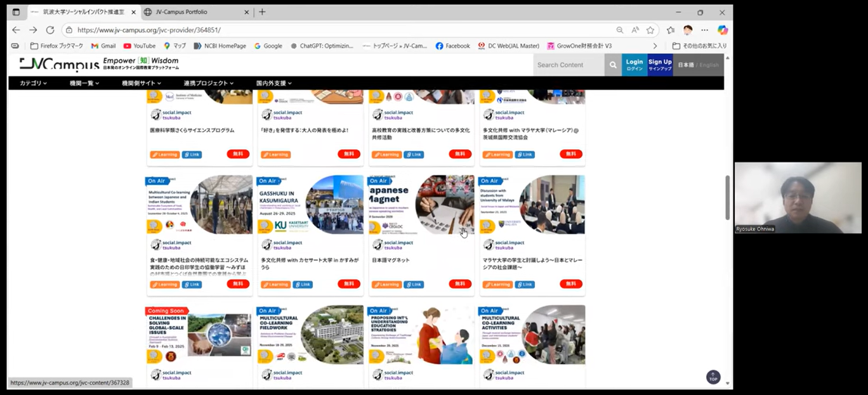868x395 pixels.
Task: Click the browser back arrow
Action: coord(16,30)
